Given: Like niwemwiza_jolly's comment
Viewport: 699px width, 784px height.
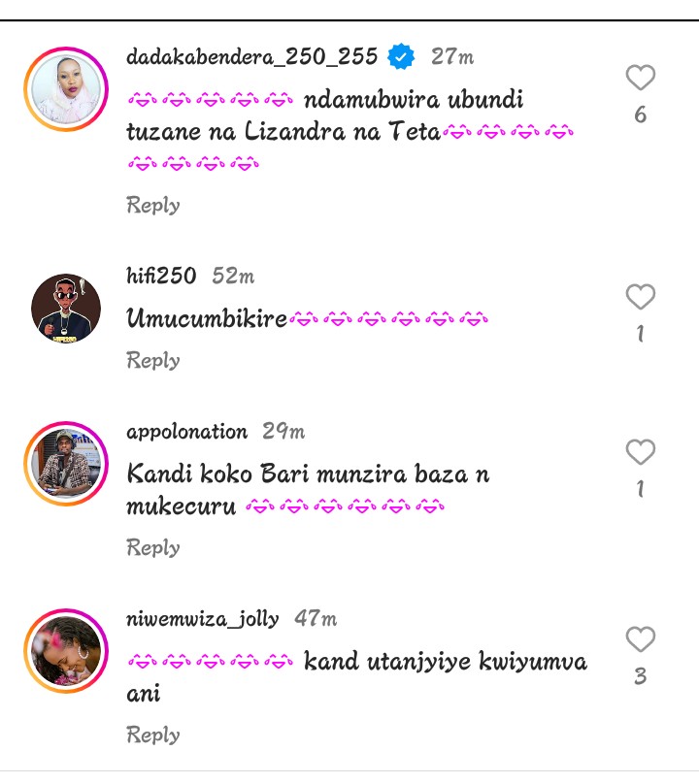Looking at the screenshot, I should point(640,639).
